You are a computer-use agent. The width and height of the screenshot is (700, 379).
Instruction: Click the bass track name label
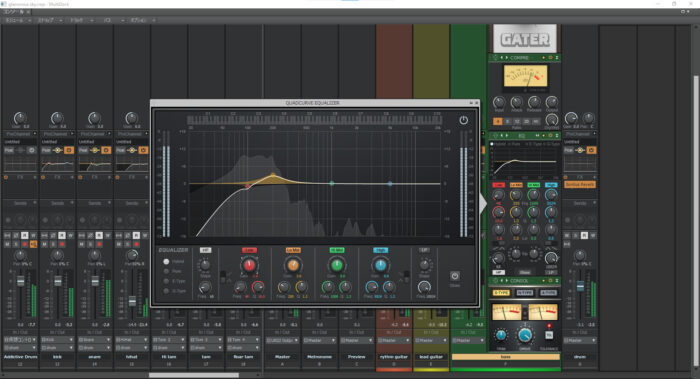505,357
